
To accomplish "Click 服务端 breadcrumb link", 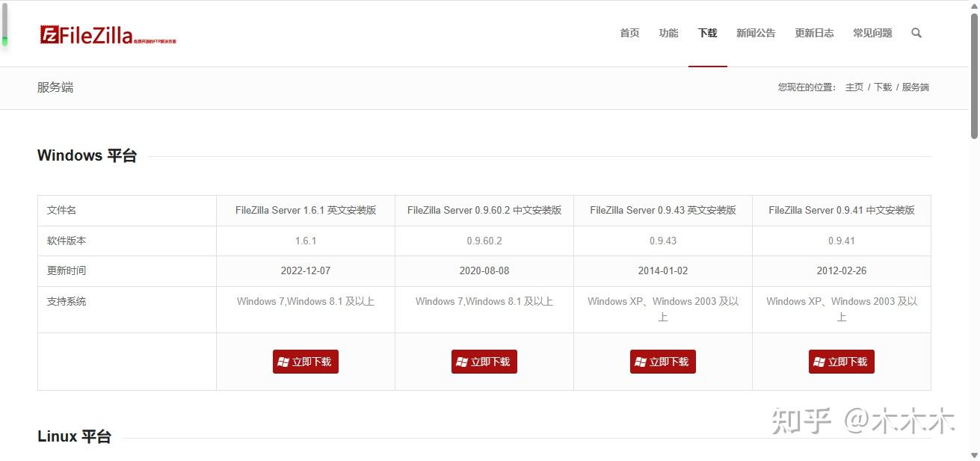I will (x=916, y=87).
